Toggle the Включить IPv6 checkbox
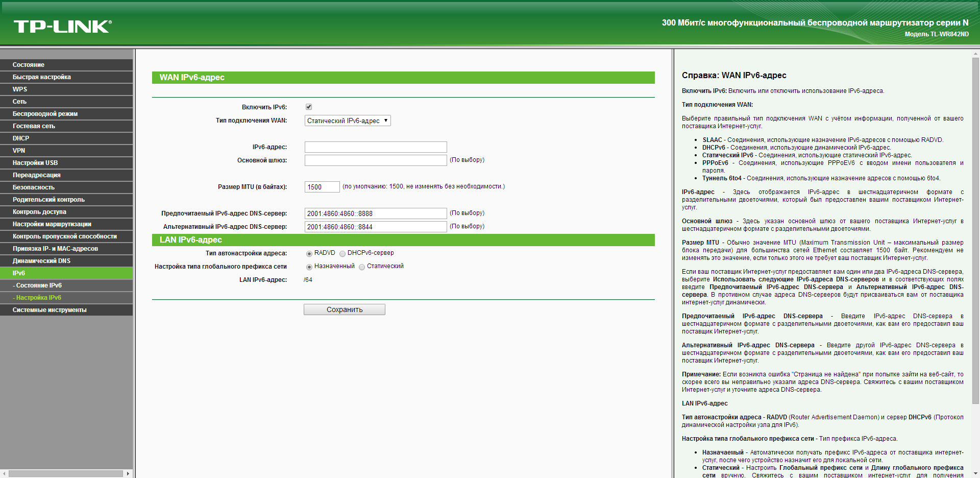Screen dimensions: 980x478 point(309,107)
